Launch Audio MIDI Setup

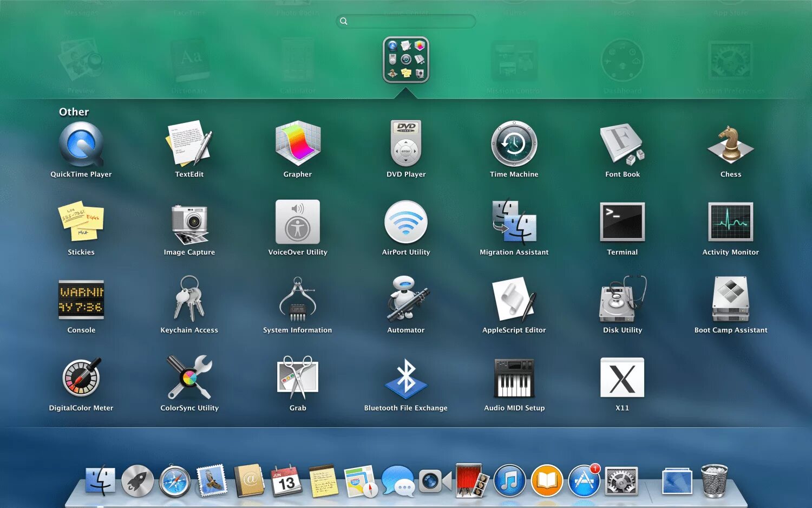[x=514, y=377]
